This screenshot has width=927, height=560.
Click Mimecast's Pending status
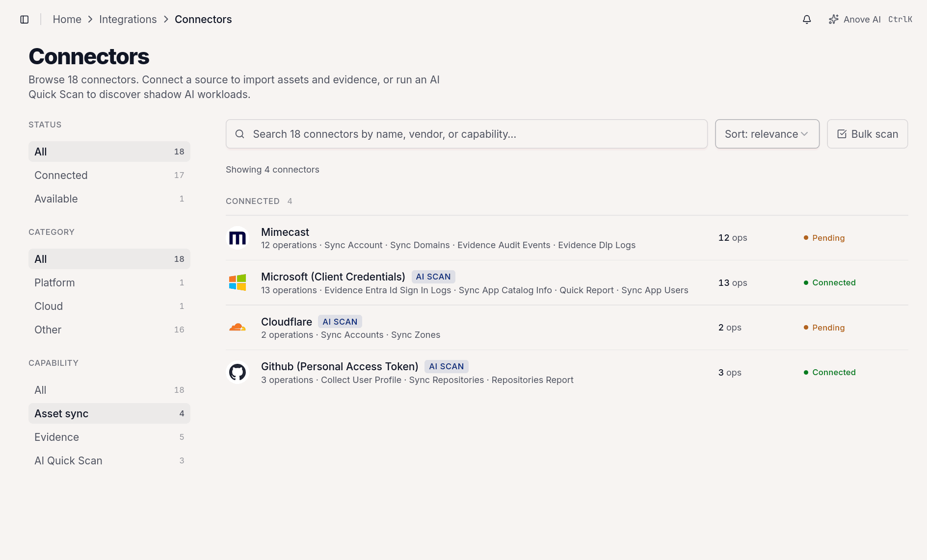(x=824, y=238)
